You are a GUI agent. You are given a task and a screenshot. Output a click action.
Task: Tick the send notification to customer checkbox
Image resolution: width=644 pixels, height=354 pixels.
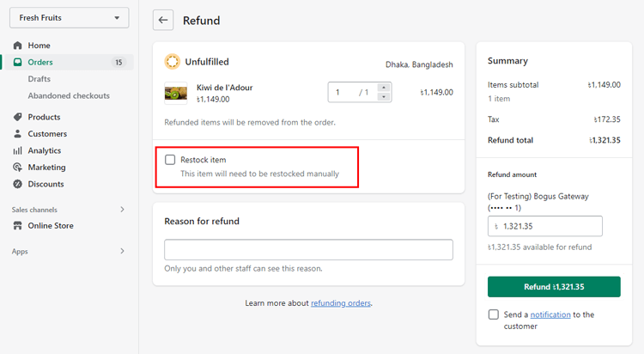click(493, 314)
